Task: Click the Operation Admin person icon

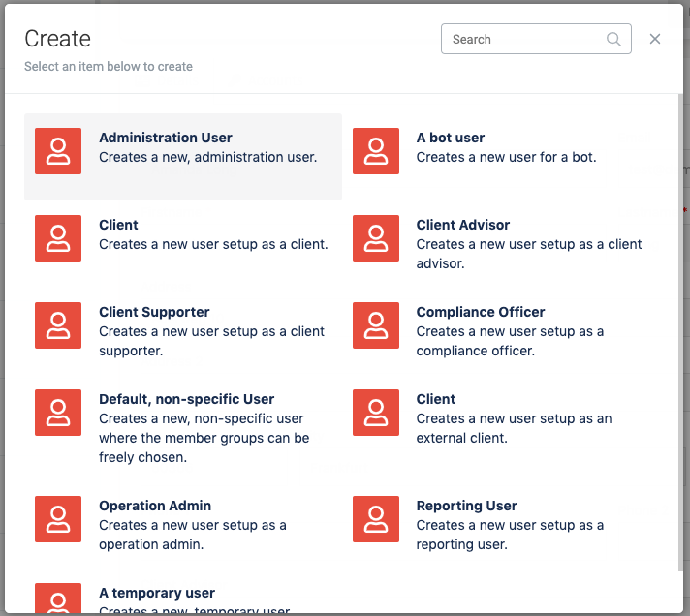Action: (x=58, y=519)
